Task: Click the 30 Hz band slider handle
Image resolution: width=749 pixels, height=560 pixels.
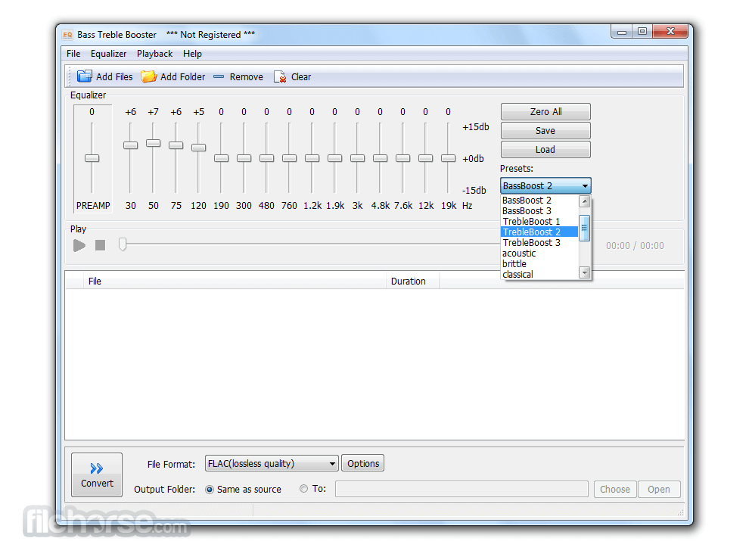Action: (x=130, y=145)
